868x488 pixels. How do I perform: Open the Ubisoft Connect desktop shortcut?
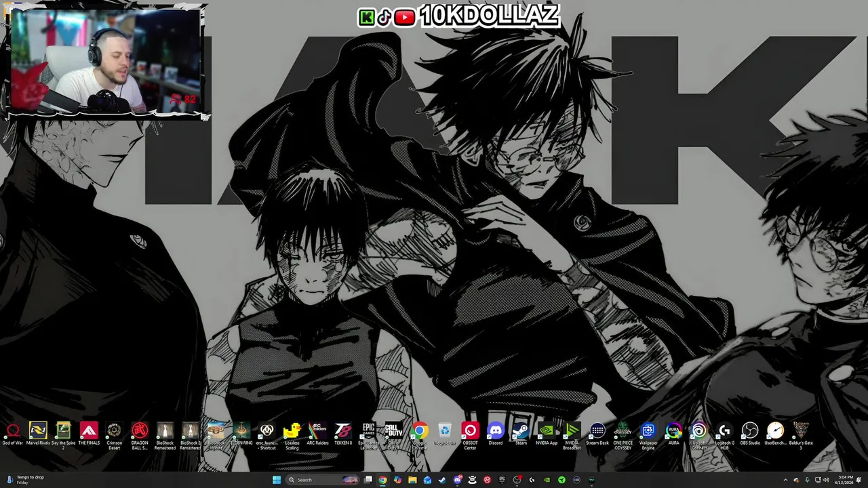(x=699, y=435)
